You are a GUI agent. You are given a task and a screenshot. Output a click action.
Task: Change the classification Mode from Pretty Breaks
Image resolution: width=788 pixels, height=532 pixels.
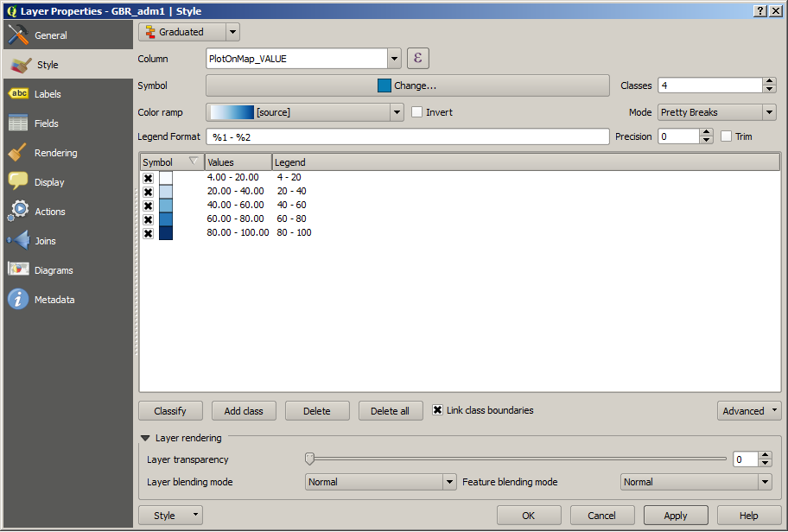click(x=716, y=111)
